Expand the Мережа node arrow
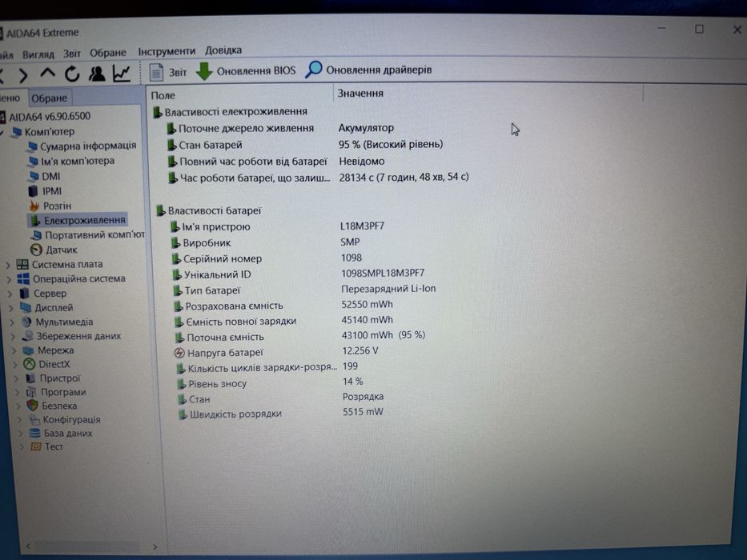The image size is (747, 560). (x=14, y=351)
